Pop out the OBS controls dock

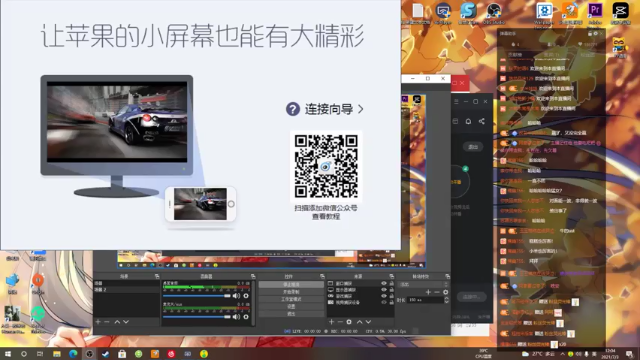tap(322, 276)
